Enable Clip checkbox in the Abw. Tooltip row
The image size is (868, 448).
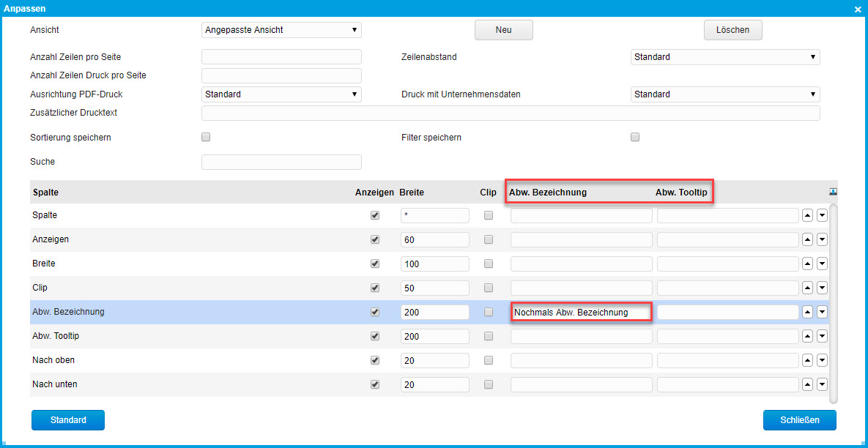tap(489, 337)
